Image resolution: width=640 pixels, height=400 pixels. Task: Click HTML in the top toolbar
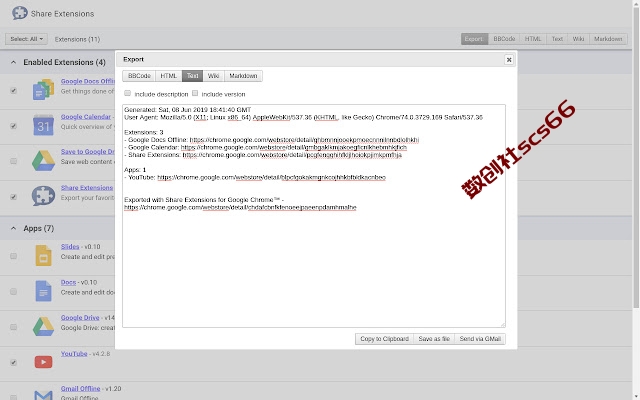click(x=533, y=39)
